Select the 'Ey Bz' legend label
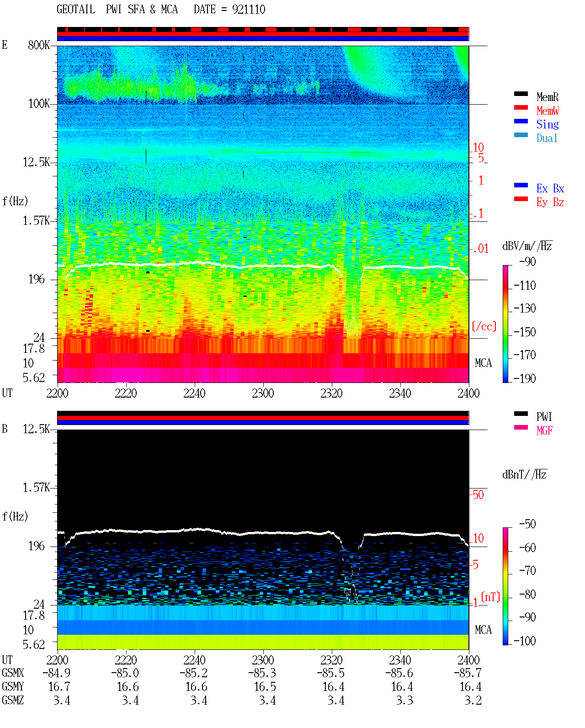 point(550,202)
